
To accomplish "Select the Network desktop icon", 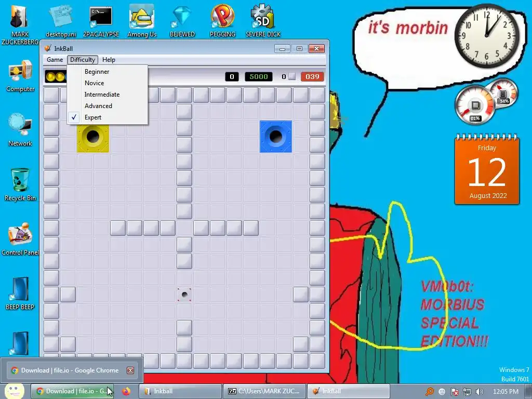I will (20, 130).
